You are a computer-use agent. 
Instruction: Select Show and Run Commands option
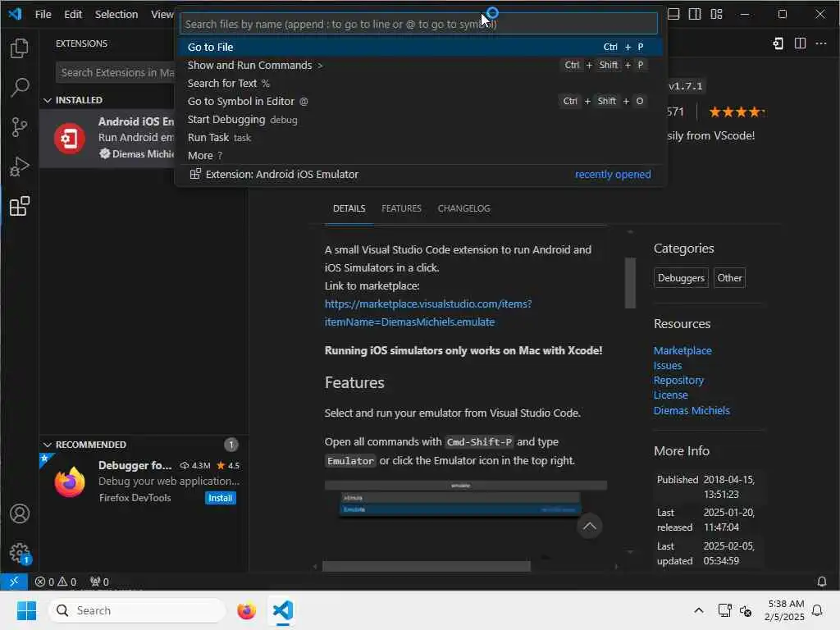[419, 66]
